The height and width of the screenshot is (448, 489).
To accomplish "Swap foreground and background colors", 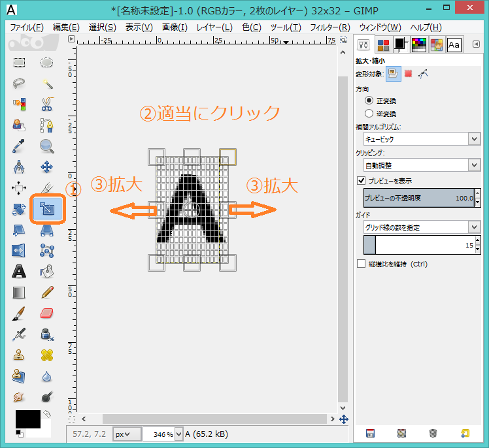I will [47, 414].
